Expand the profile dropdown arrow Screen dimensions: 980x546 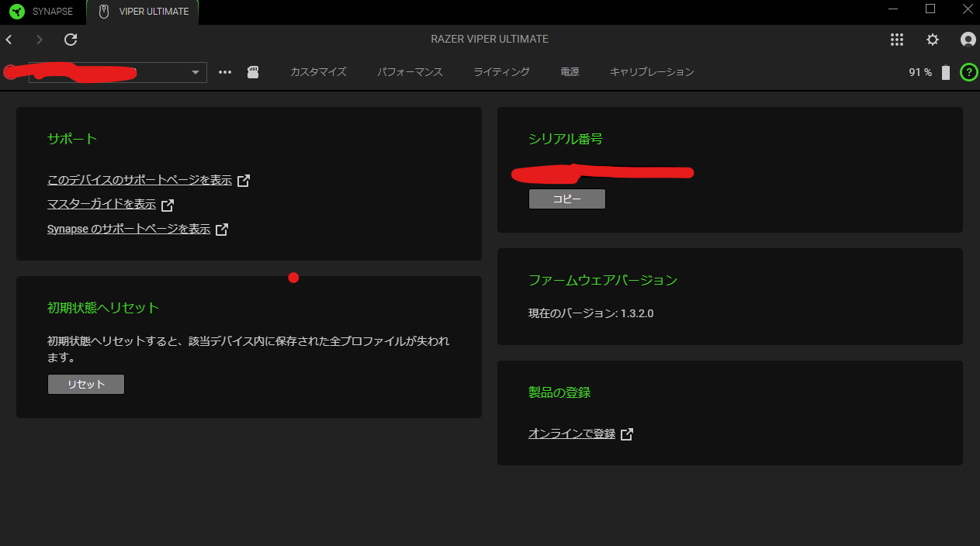coord(196,72)
